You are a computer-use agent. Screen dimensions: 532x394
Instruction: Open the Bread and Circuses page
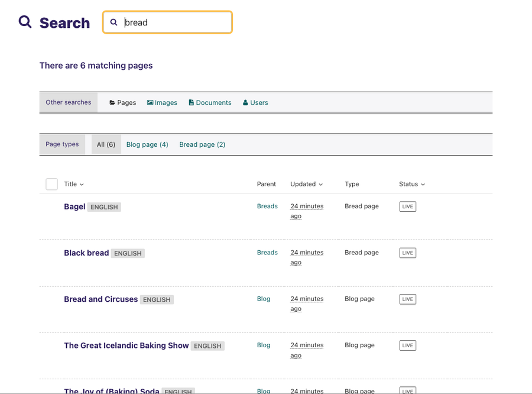(100, 299)
